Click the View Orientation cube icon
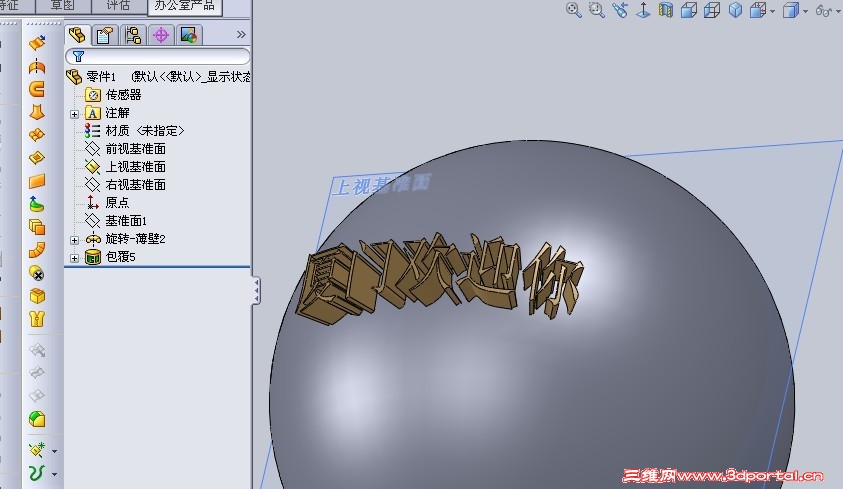843x489 pixels. pyautogui.click(x=758, y=10)
